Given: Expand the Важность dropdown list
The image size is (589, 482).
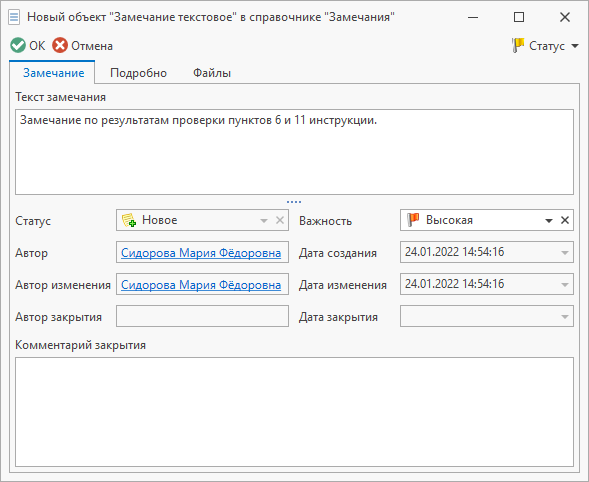Looking at the screenshot, I should point(549,221).
